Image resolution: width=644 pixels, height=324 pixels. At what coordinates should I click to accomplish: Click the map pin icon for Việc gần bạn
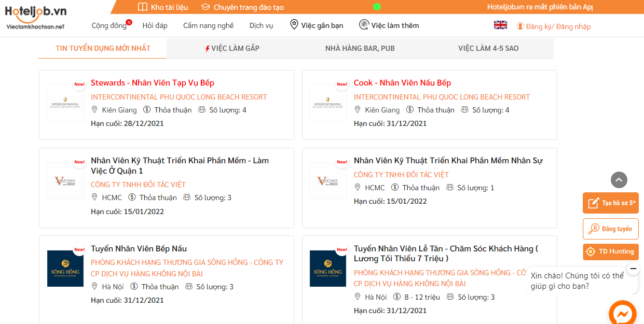pyautogui.click(x=294, y=25)
